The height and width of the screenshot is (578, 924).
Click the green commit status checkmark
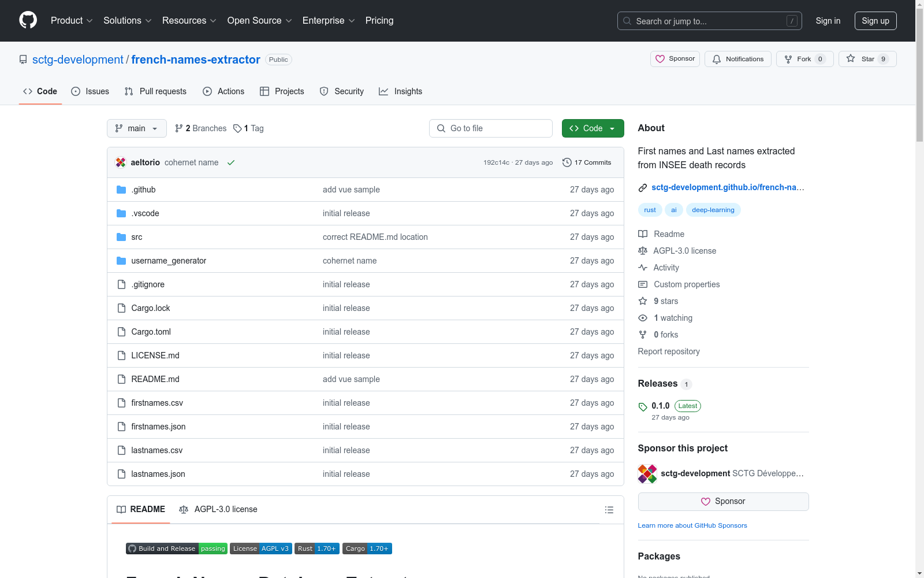click(231, 162)
